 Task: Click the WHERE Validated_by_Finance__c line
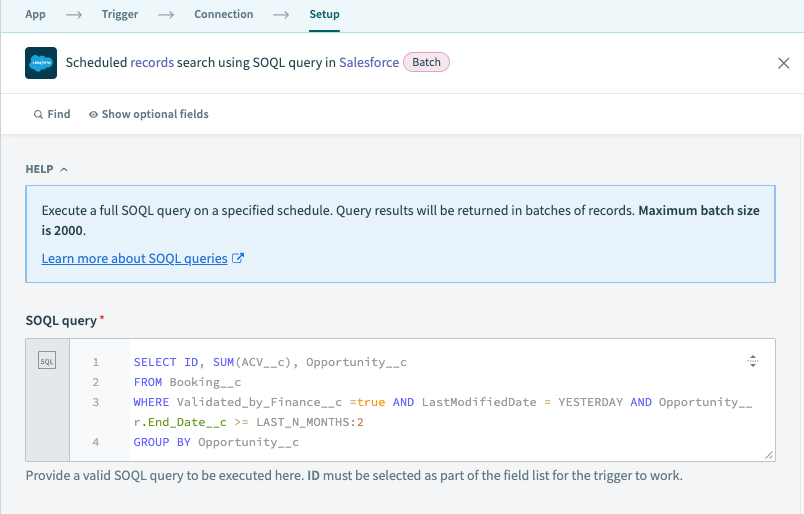tap(443, 402)
